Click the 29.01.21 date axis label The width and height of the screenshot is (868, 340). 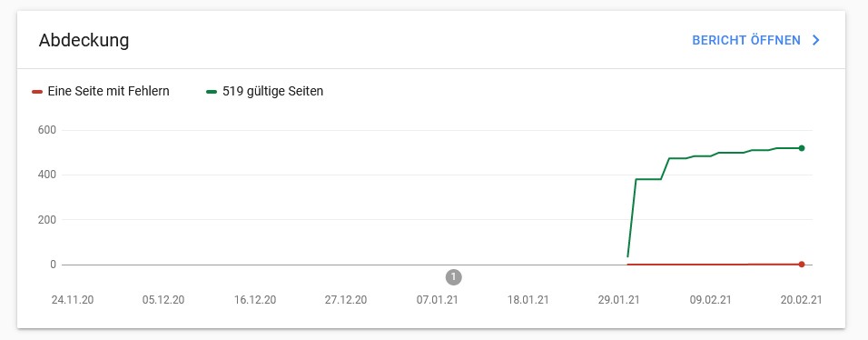[x=619, y=300]
